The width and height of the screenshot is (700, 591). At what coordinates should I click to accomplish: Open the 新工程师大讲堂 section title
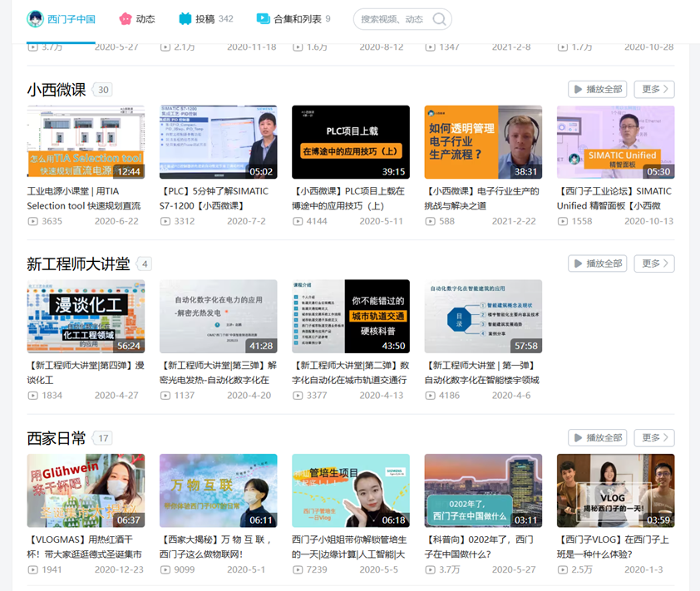click(78, 263)
